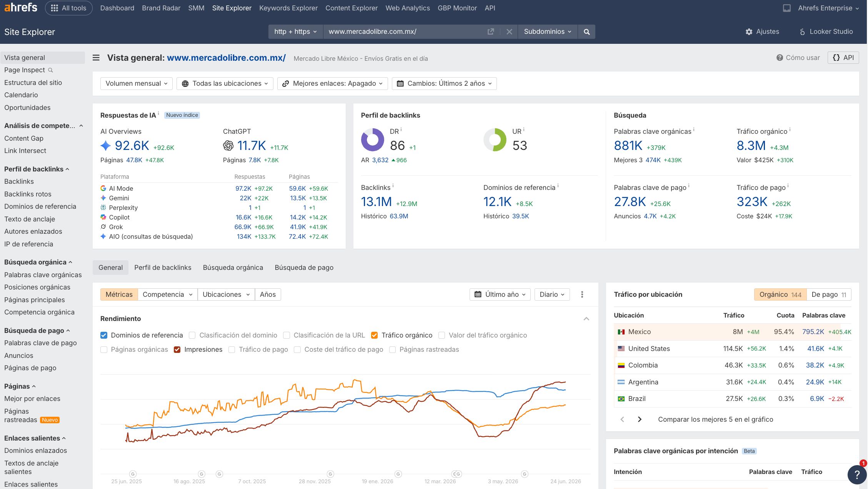Open Keywords Explorer in top menu

288,8
